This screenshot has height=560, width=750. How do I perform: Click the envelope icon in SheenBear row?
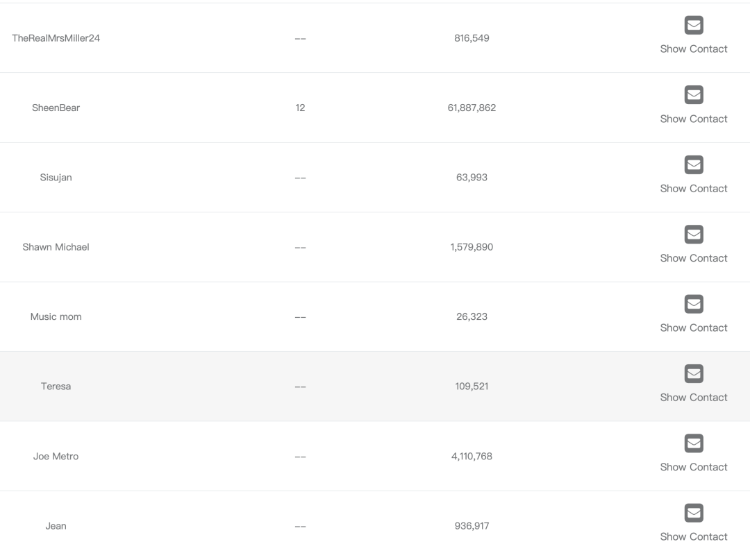[x=694, y=95]
